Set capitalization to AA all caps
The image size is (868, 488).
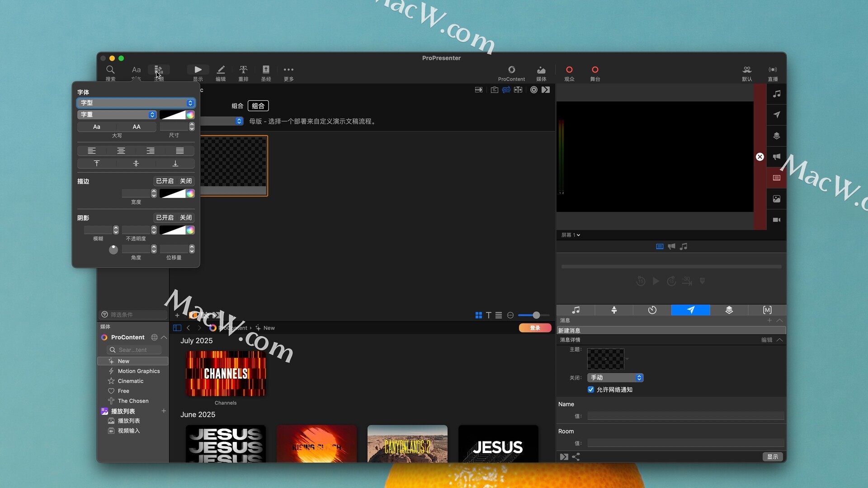137,127
